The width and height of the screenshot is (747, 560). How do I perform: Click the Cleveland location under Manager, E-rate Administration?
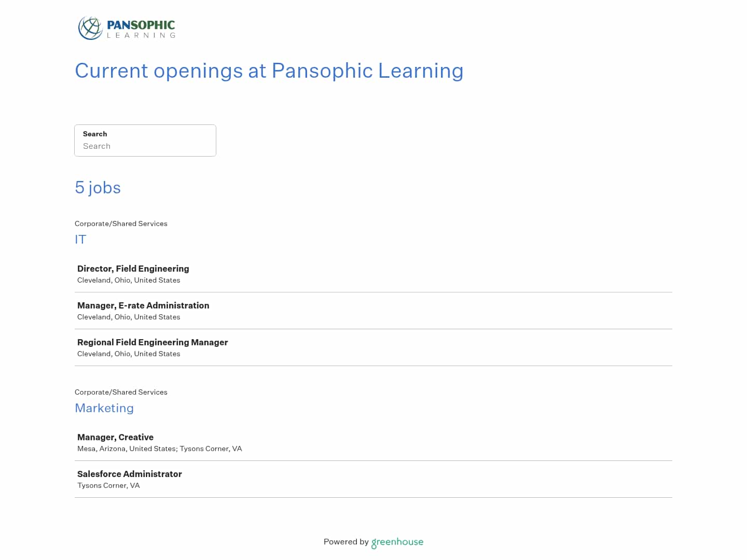pos(129,317)
